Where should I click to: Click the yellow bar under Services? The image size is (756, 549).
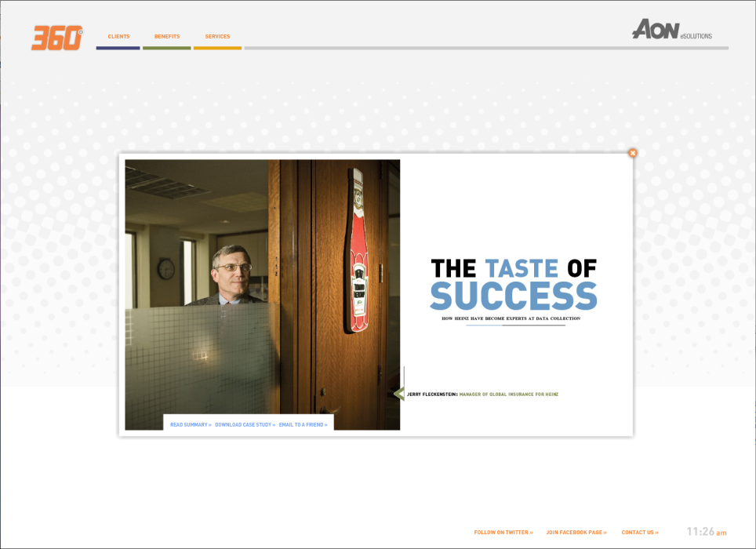coord(217,48)
